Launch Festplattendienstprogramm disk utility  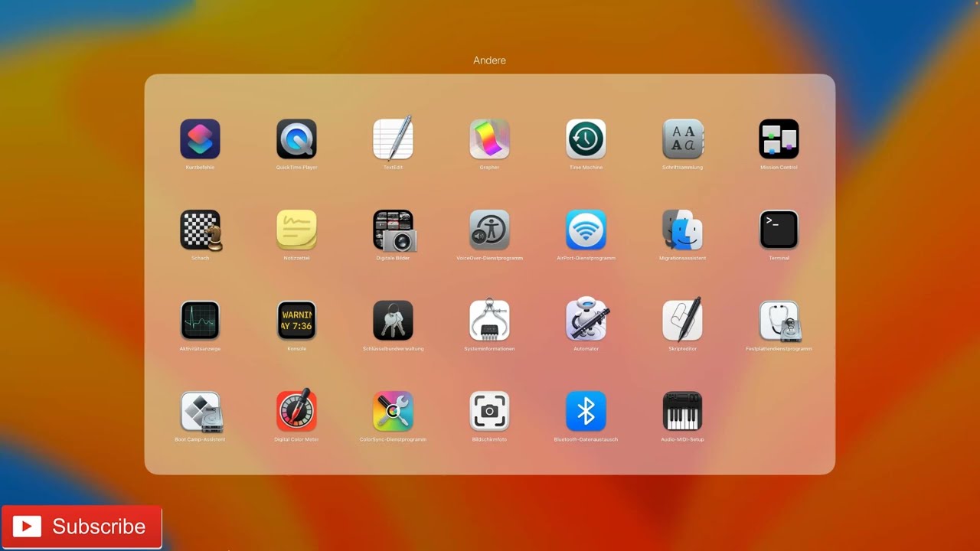[779, 321]
